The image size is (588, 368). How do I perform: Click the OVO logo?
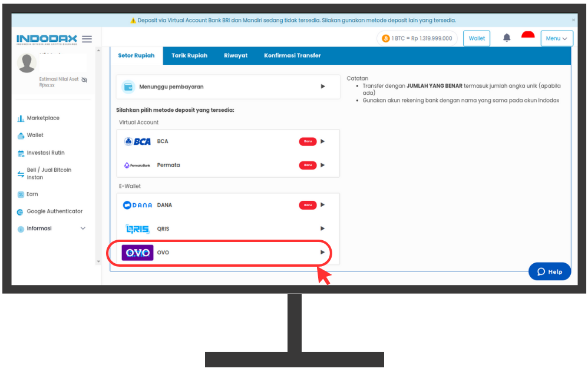138,253
